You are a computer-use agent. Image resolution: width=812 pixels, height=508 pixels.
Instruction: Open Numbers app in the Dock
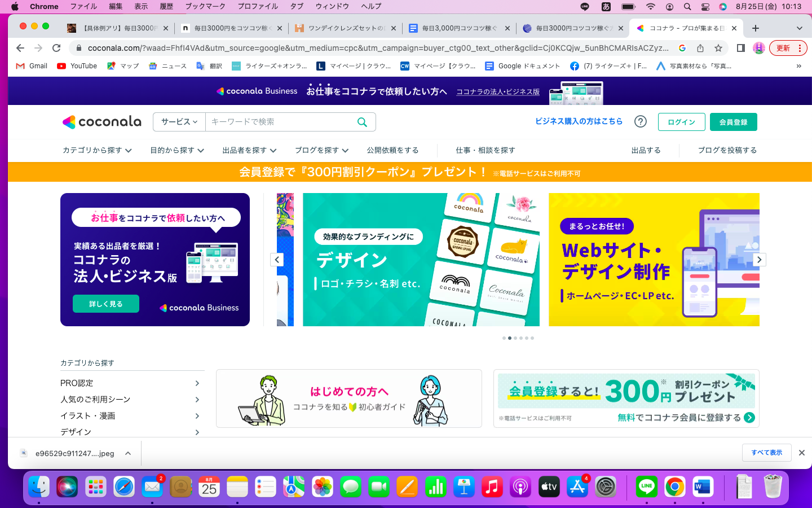435,487
